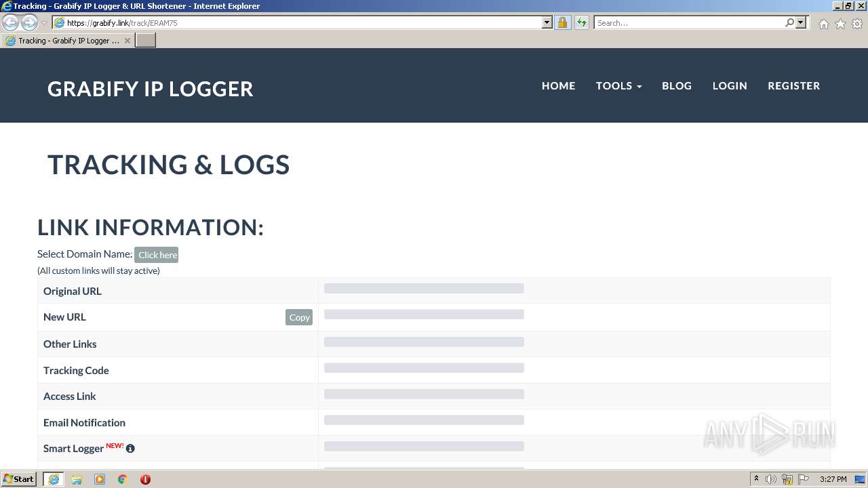Expand the search provider dropdown arrow

tap(801, 22)
